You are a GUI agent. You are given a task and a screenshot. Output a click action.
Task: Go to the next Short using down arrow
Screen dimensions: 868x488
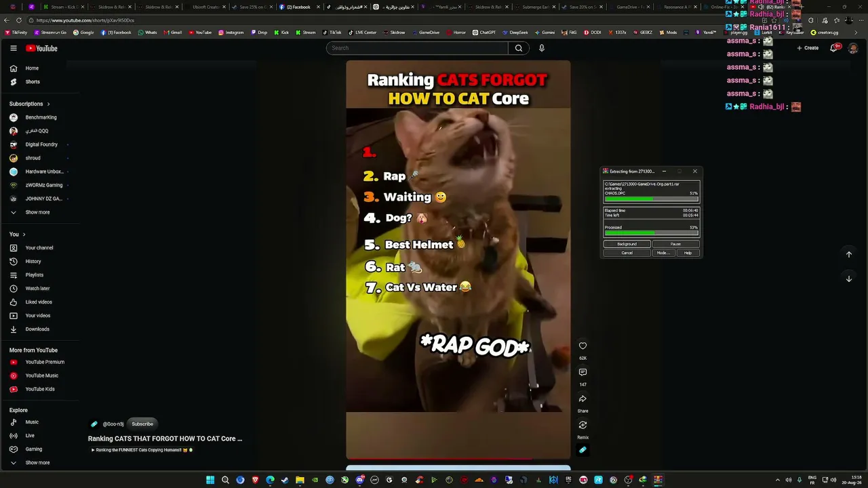point(848,279)
